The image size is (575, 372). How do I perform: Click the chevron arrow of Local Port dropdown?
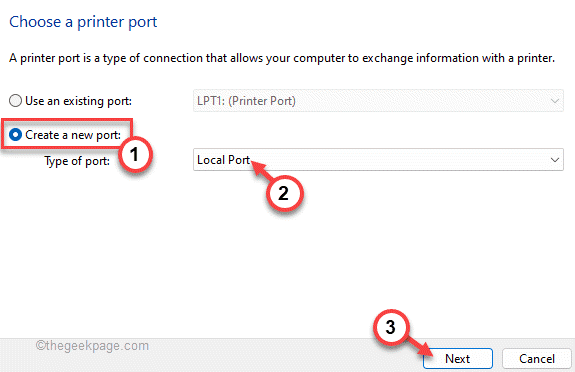[x=554, y=160]
